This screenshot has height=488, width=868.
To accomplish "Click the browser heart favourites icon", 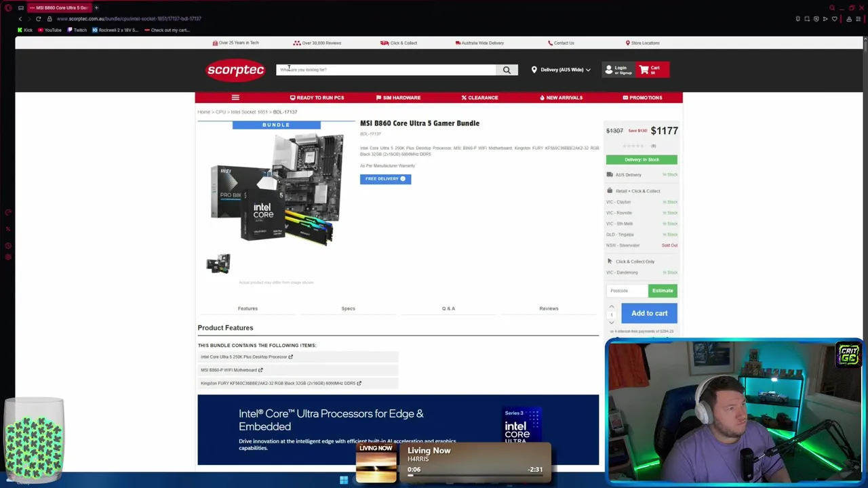I will click(x=834, y=19).
